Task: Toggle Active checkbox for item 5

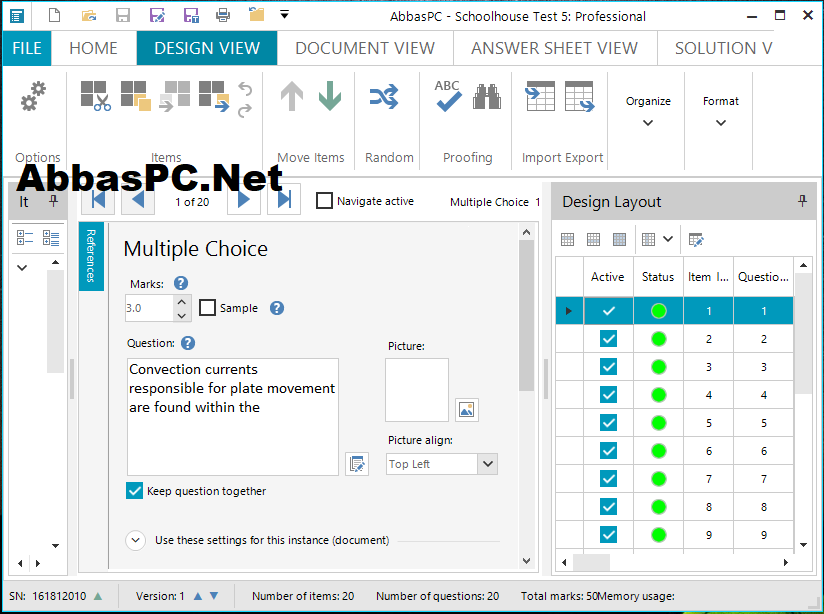Action: tap(608, 423)
